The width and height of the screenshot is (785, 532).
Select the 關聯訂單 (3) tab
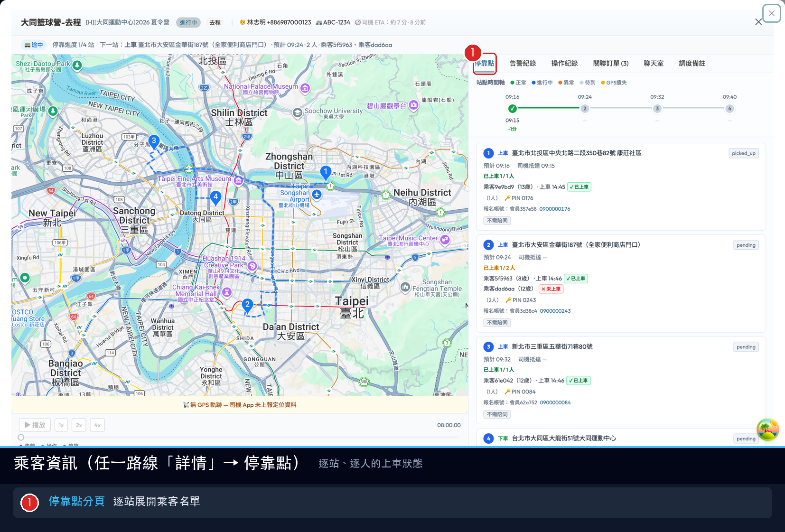point(611,64)
